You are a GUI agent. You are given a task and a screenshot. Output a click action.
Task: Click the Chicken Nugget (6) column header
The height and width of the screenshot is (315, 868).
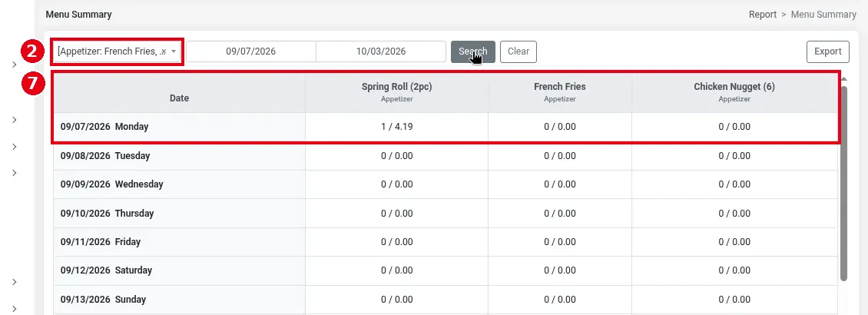coord(734,92)
